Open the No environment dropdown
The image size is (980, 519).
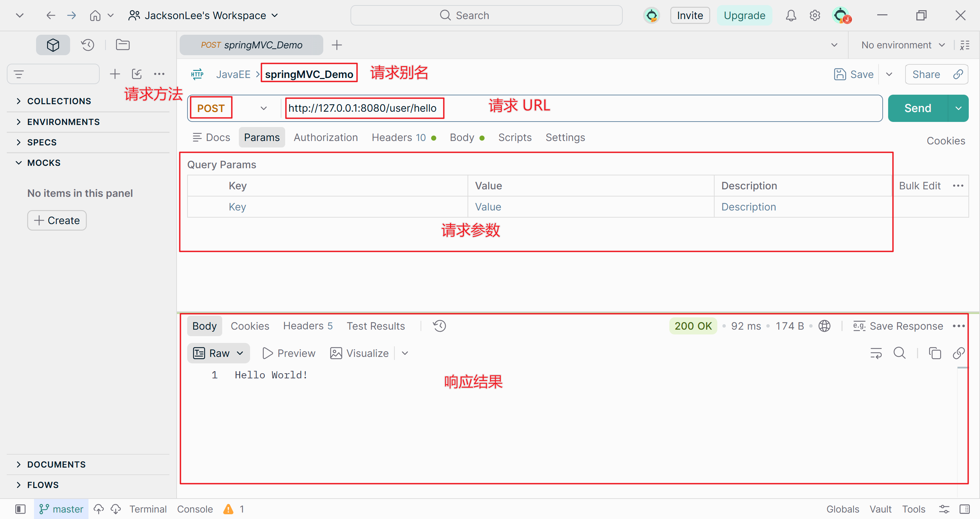903,45
